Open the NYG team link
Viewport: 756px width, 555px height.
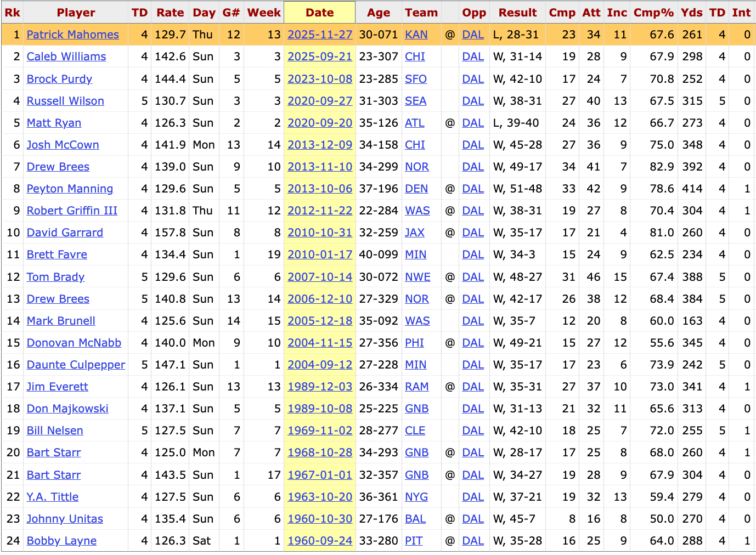pos(416,497)
